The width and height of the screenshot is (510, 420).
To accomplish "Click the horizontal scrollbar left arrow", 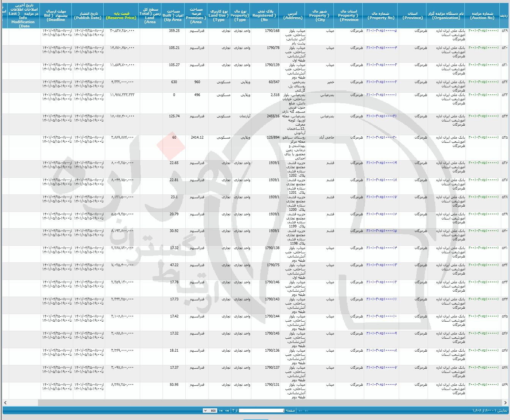I will pyautogui.click(x=5, y=403).
